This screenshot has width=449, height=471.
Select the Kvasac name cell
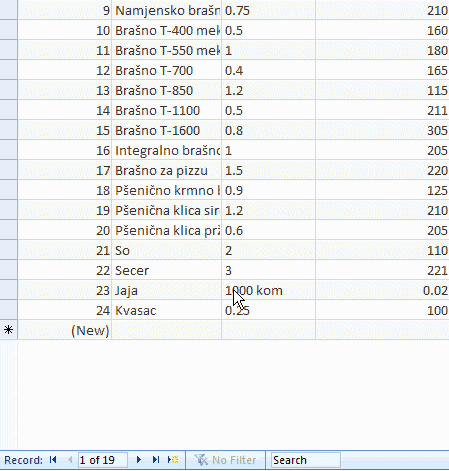[166, 310]
